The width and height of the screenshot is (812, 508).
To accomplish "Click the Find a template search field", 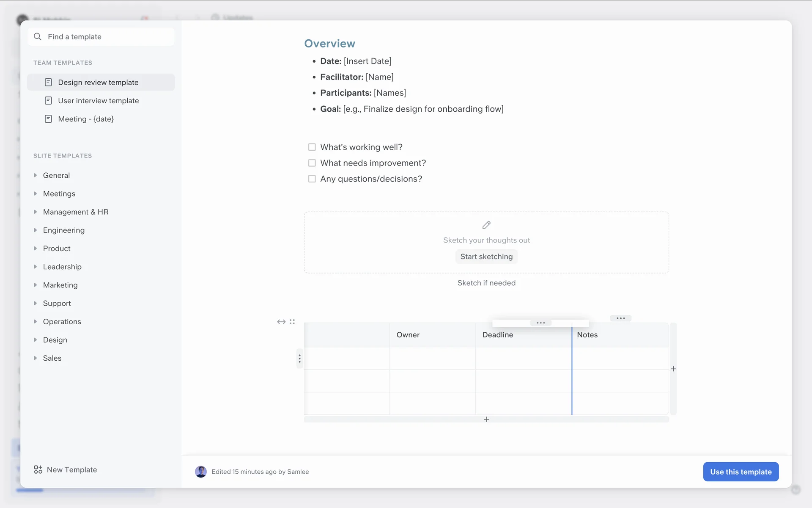I will (x=101, y=37).
